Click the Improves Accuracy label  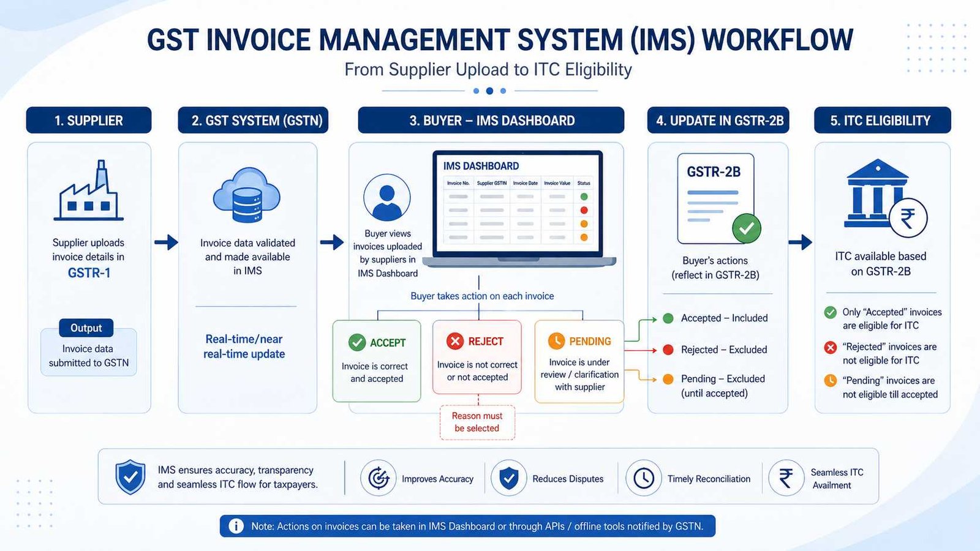437,479
